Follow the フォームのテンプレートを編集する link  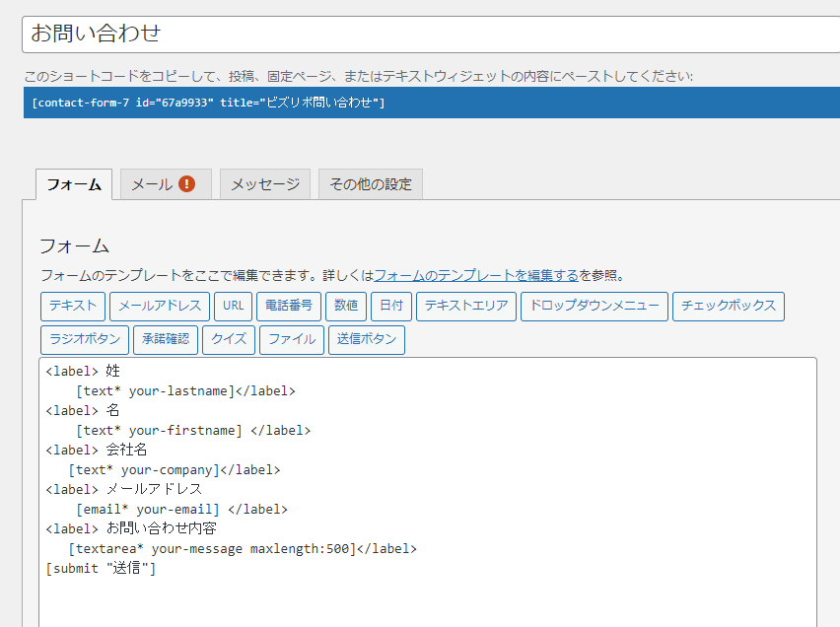pyautogui.click(x=476, y=275)
